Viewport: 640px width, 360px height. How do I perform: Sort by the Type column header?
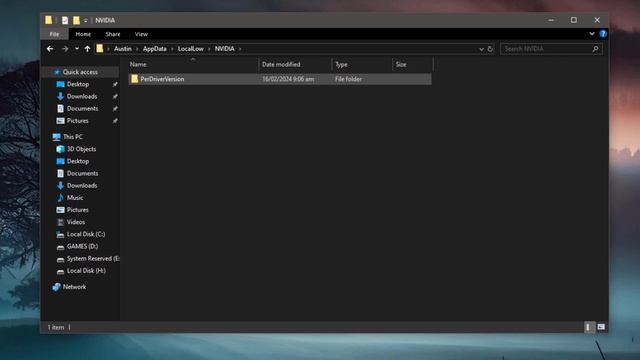362,64
